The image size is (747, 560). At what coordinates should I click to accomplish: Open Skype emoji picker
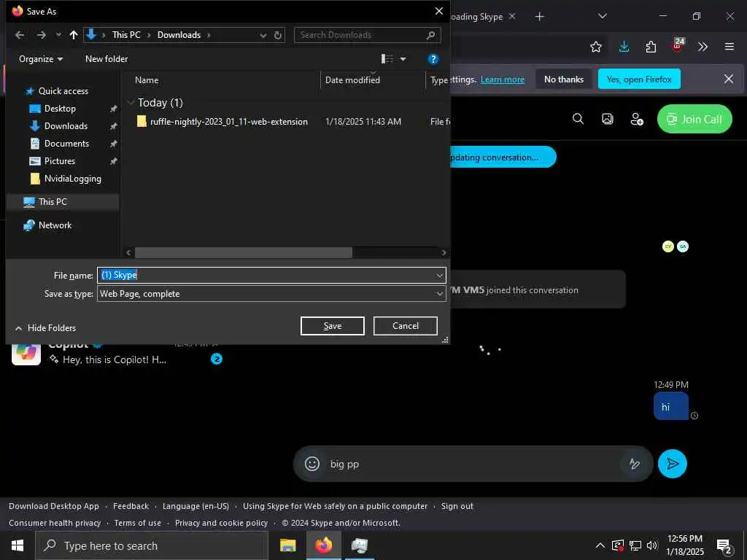tap(312, 464)
